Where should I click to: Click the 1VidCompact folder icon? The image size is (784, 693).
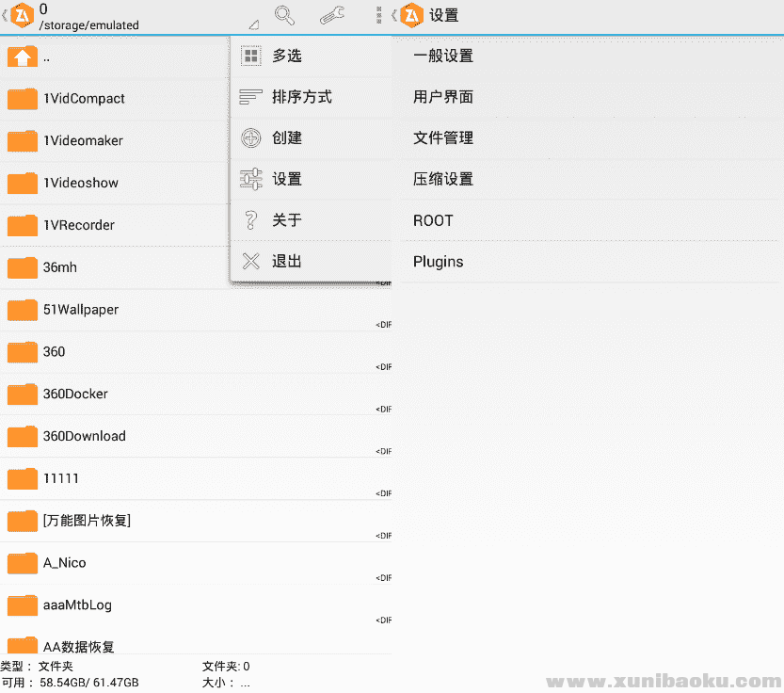coord(22,100)
